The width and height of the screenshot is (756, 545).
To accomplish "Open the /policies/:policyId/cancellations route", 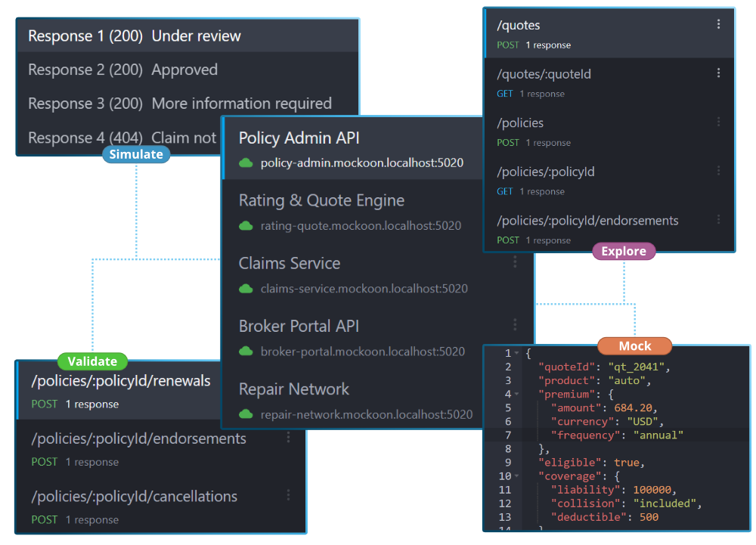I will pyautogui.click(x=162, y=506).
